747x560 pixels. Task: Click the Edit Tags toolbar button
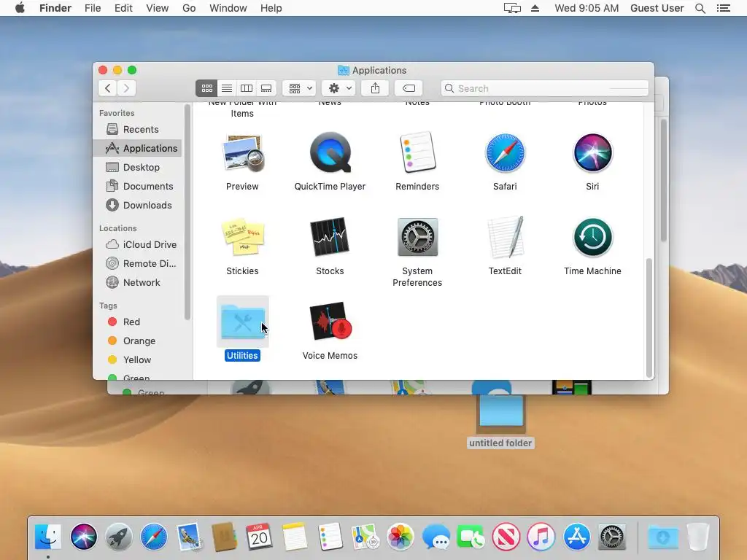coord(409,88)
